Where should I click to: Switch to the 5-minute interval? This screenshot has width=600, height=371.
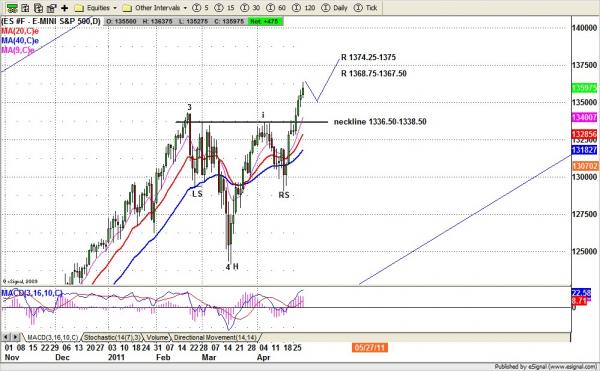tap(200, 8)
